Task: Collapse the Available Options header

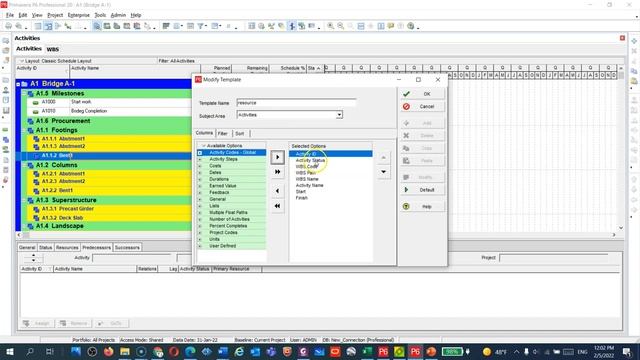Action: [203, 146]
